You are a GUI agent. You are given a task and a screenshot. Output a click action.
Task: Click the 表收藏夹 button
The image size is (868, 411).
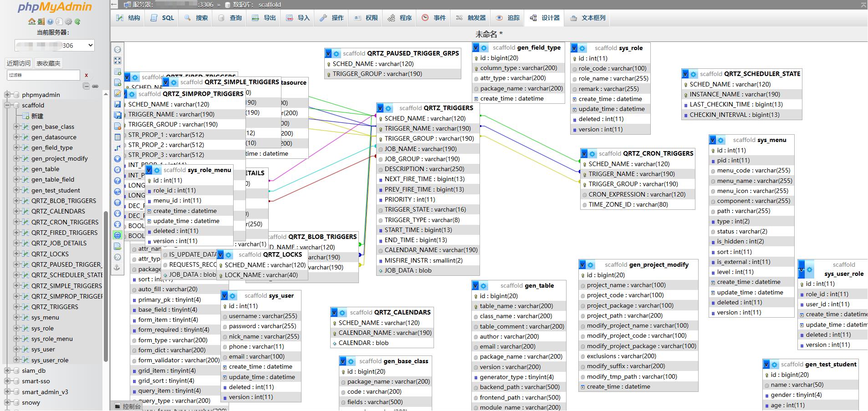point(48,63)
